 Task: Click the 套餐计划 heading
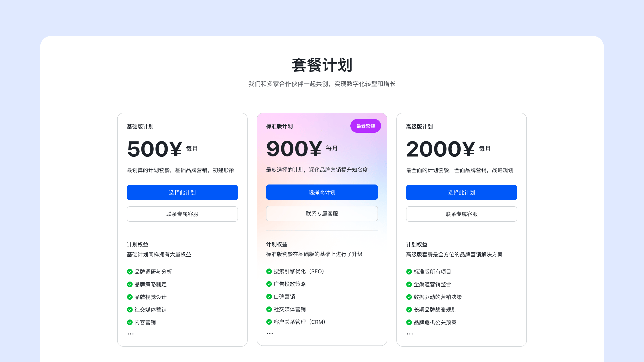click(322, 65)
